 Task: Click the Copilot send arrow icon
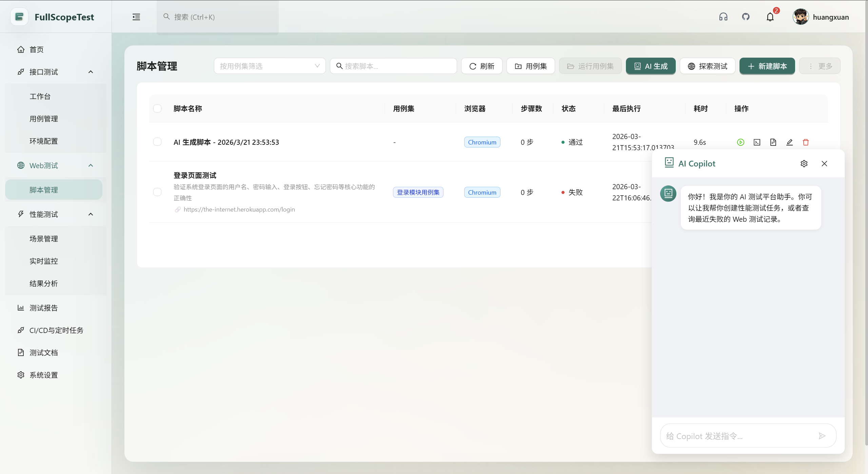[x=822, y=436]
